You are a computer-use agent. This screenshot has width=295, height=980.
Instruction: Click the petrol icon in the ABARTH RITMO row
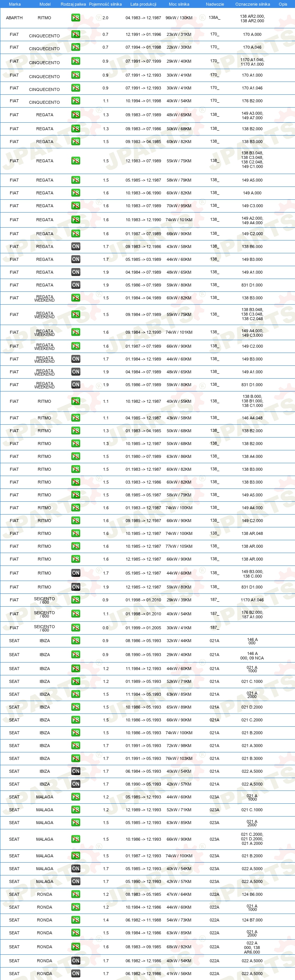(x=76, y=17)
